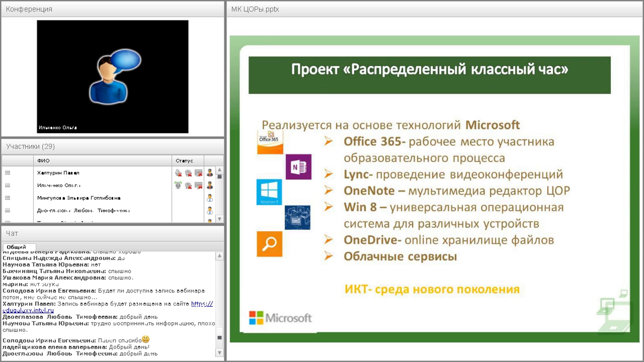Select participant Халтурин Павел in the list
The image size is (644, 362).
pyautogui.click(x=58, y=173)
